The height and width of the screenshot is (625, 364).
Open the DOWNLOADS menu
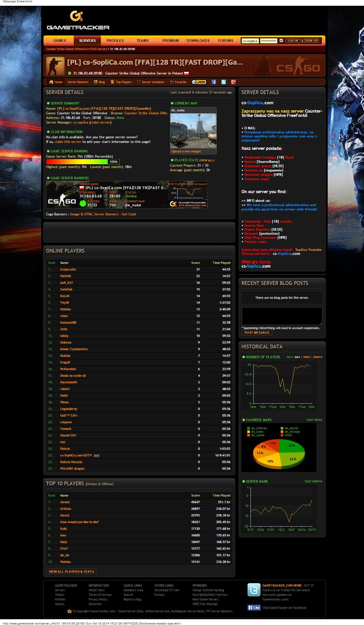click(x=198, y=41)
